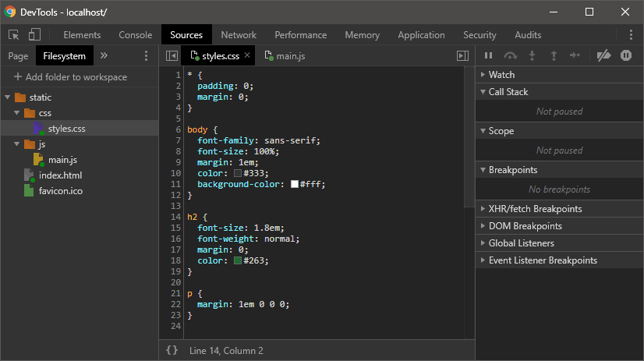Hide the debugger sidebar pane
Image resolution: width=644 pixels, height=361 pixels.
coord(462,56)
